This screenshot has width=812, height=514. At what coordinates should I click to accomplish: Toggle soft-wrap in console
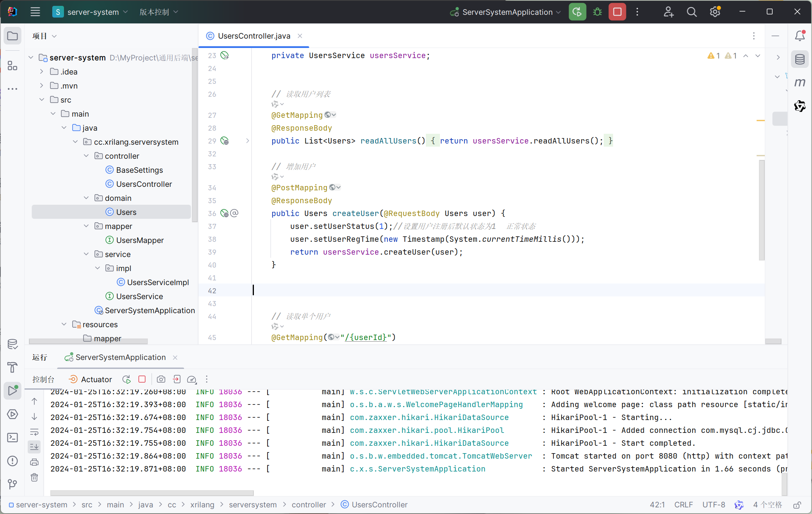pyautogui.click(x=34, y=432)
